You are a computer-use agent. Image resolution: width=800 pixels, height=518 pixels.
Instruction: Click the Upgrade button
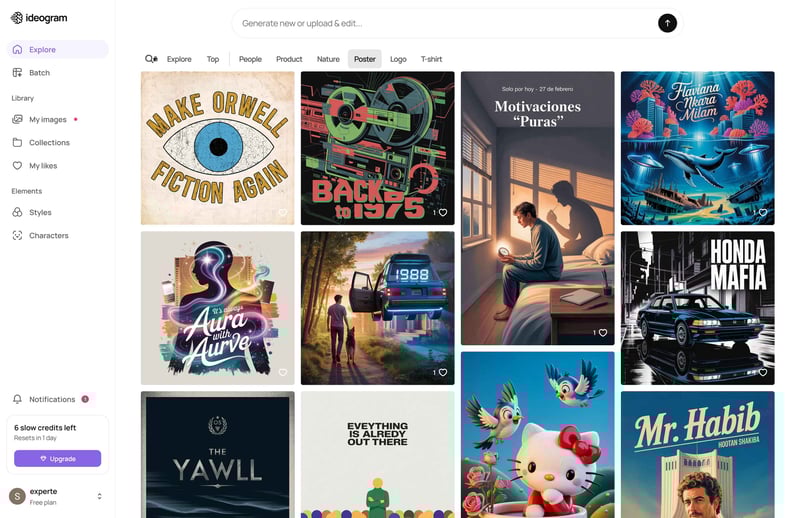[x=57, y=459]
